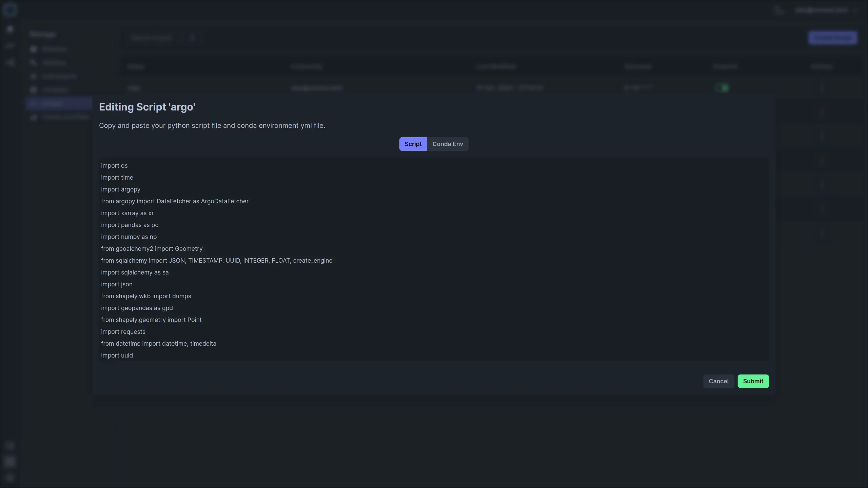Toggle green enabled switch in first table row
This screenshot has height=488, width=868.
tap(722, 88)
